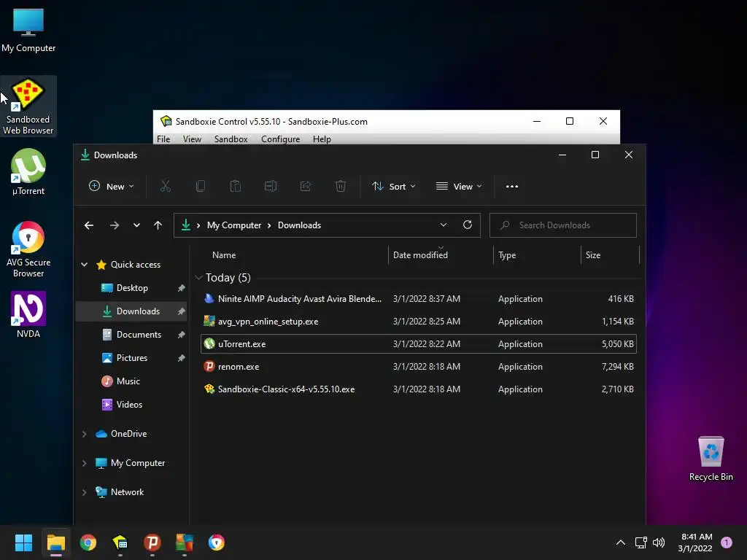The width and height of the screenshot is (747, 560).
Task: Open the notification badge in the taskbar corner
Action: pyautogui.click(x=727, y=542)
